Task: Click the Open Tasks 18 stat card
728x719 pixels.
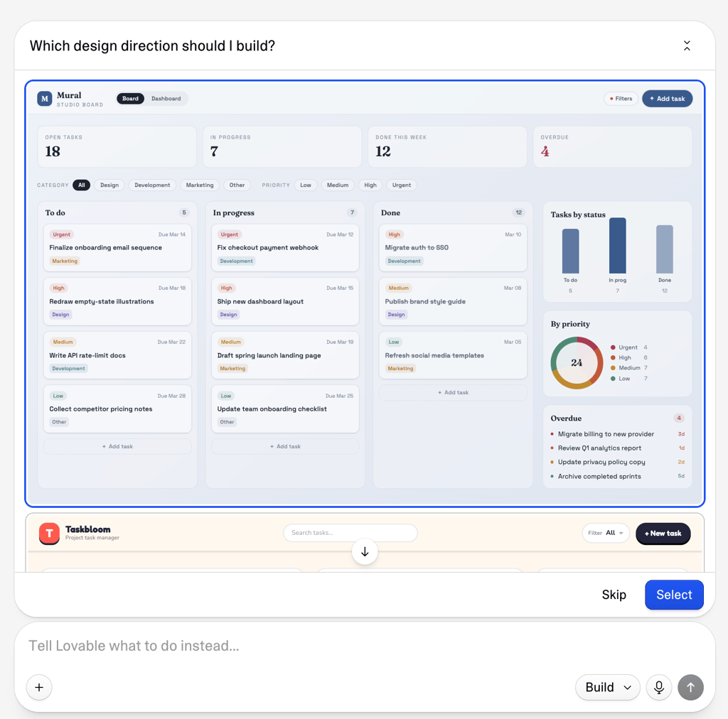Action: pyautogui.click(x=117, y=146)
